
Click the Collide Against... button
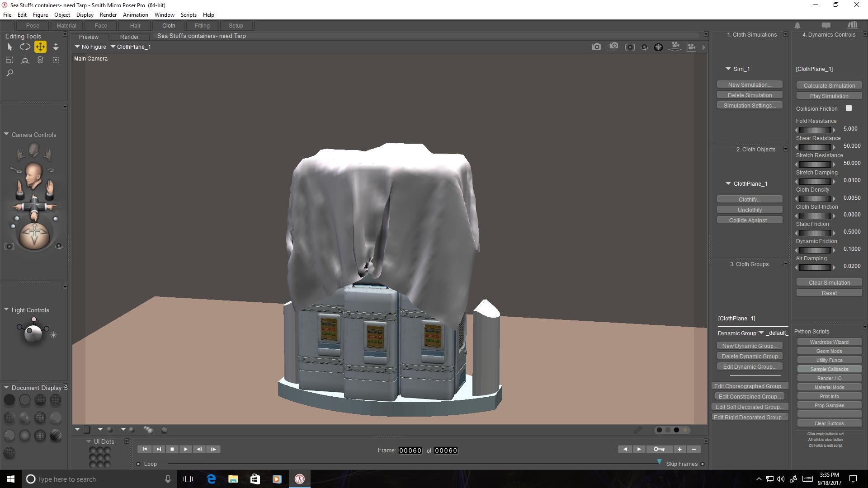point(749,221)
